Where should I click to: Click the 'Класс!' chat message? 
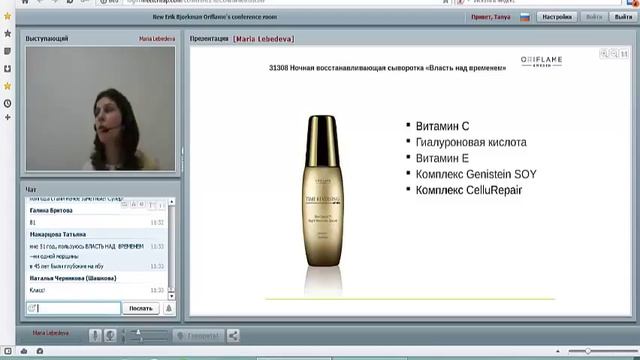37,290
